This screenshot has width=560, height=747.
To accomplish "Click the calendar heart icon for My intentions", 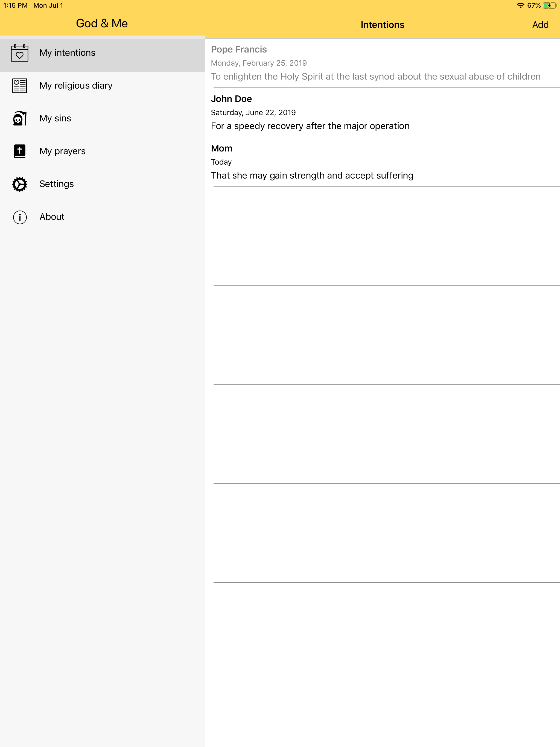I will pyautogui.click(x=20, y=53).
